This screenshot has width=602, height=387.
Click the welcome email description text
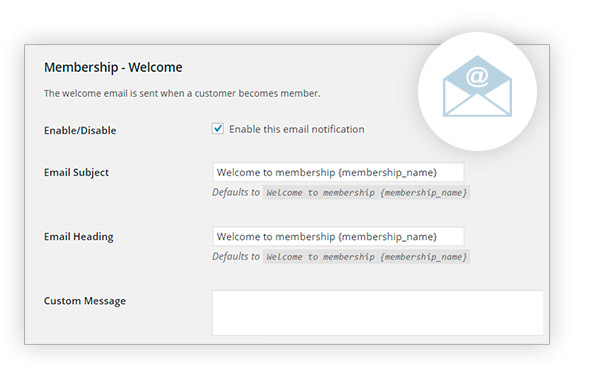[x=182, y=93]
